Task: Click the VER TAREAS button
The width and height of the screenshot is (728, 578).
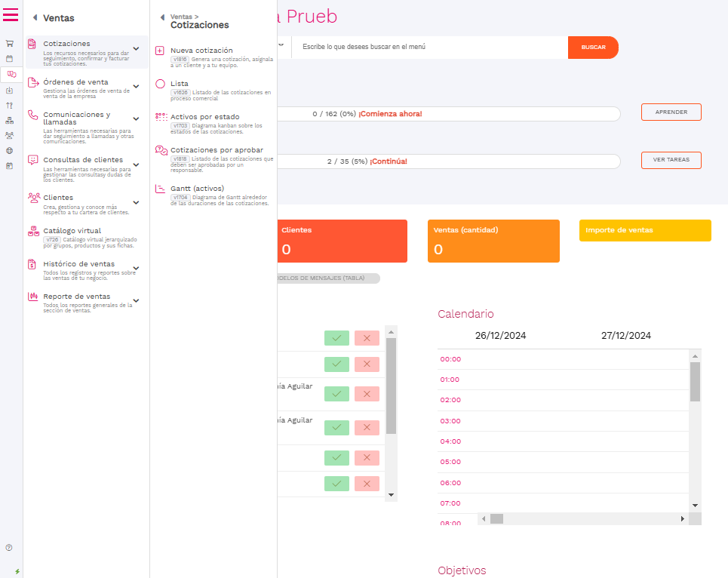Action: tap(671, 160)
